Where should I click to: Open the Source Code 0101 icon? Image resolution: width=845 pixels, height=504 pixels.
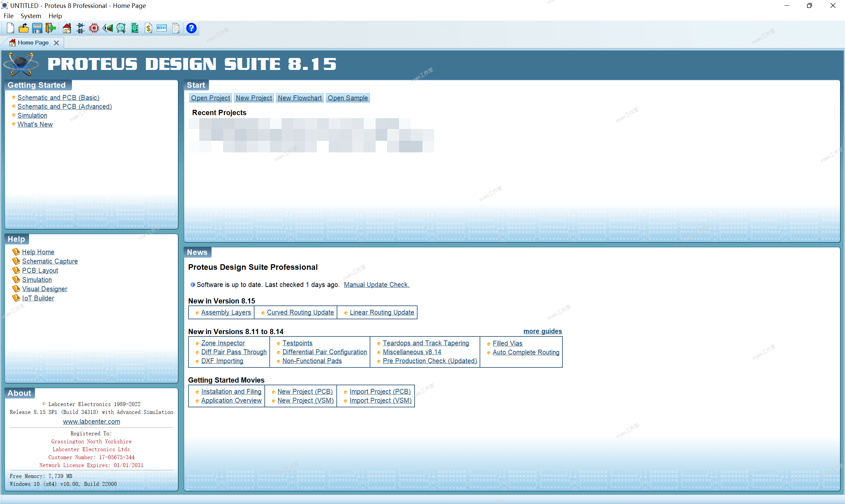click(x=162, y=28)
